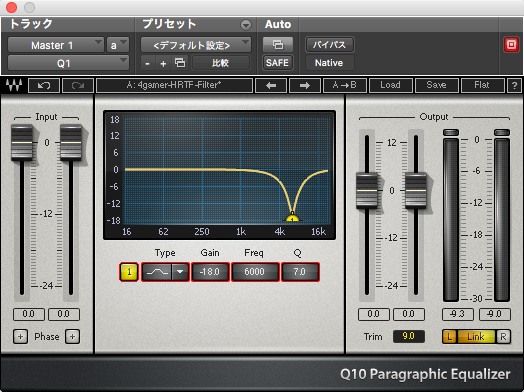
Task: Open the プリセット circular menu arrow
Action: point(246,25)
